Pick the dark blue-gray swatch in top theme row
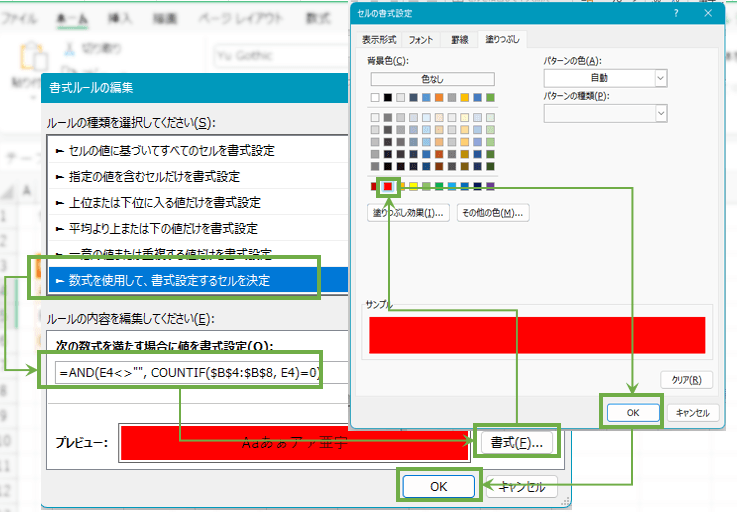737x512 pixels. 413,97
